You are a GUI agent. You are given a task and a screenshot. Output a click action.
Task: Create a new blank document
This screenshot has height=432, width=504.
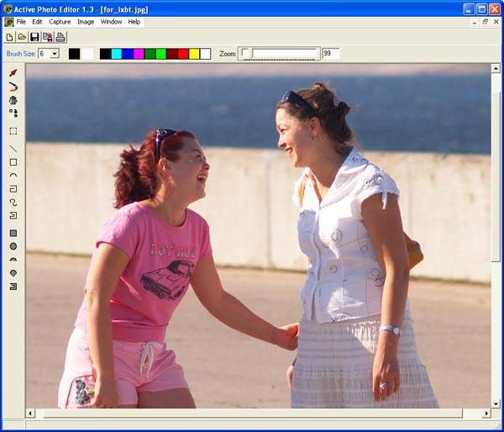pyautogui.click(x=9, y=37)
